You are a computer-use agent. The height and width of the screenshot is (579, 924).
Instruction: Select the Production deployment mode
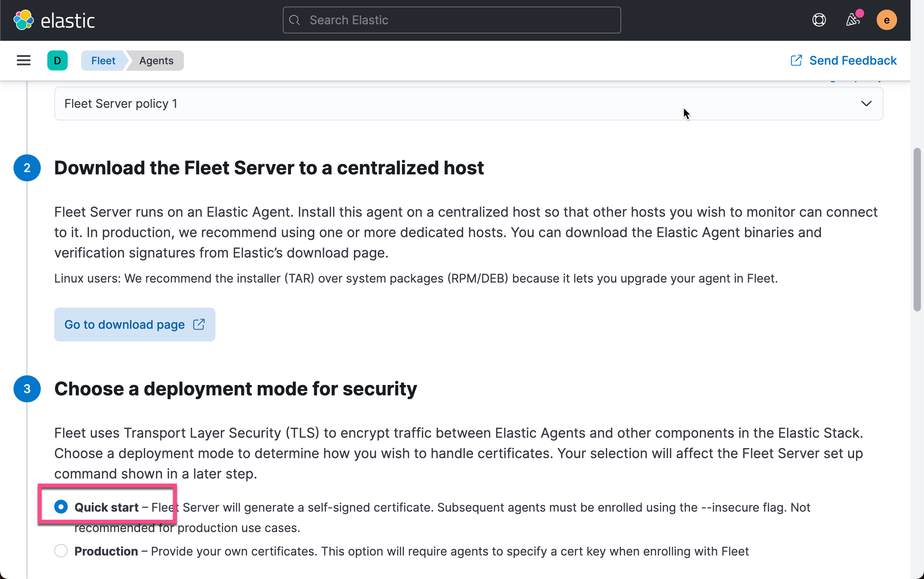(x=61, y=551)
